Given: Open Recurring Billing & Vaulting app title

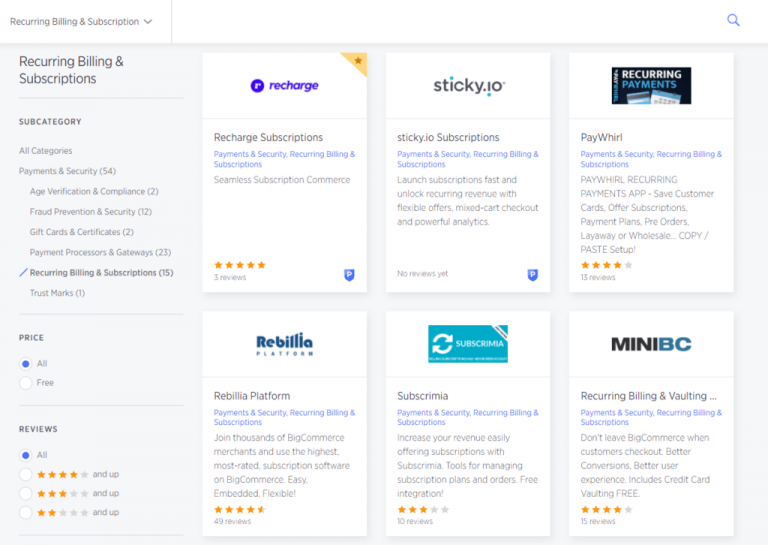Looking at the screenshot, I should [648, 396].
